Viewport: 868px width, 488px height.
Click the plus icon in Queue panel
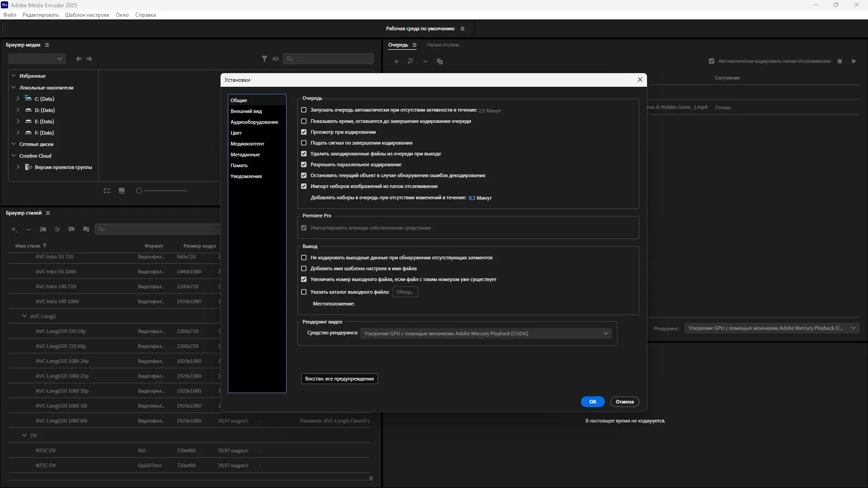[396, 61]
